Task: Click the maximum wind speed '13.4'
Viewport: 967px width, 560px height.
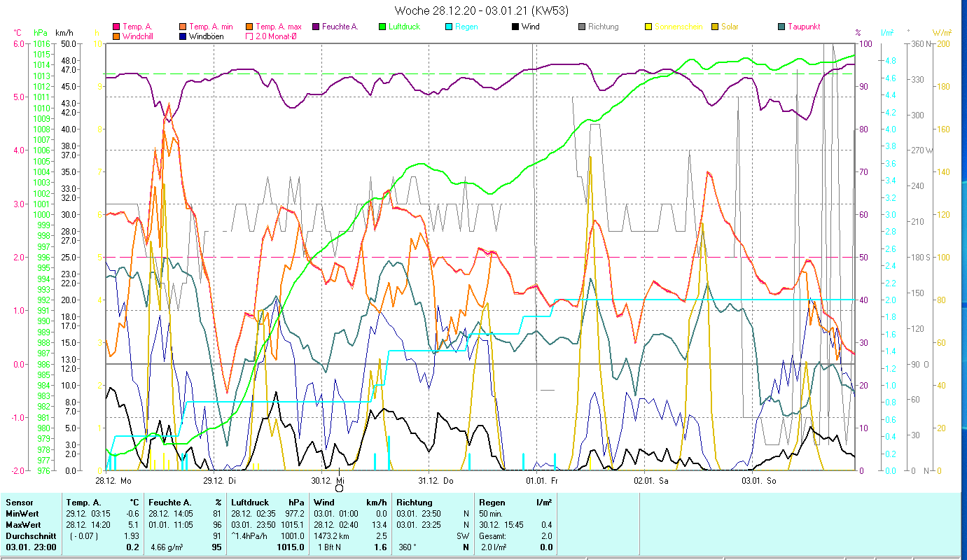Action: 379,525
